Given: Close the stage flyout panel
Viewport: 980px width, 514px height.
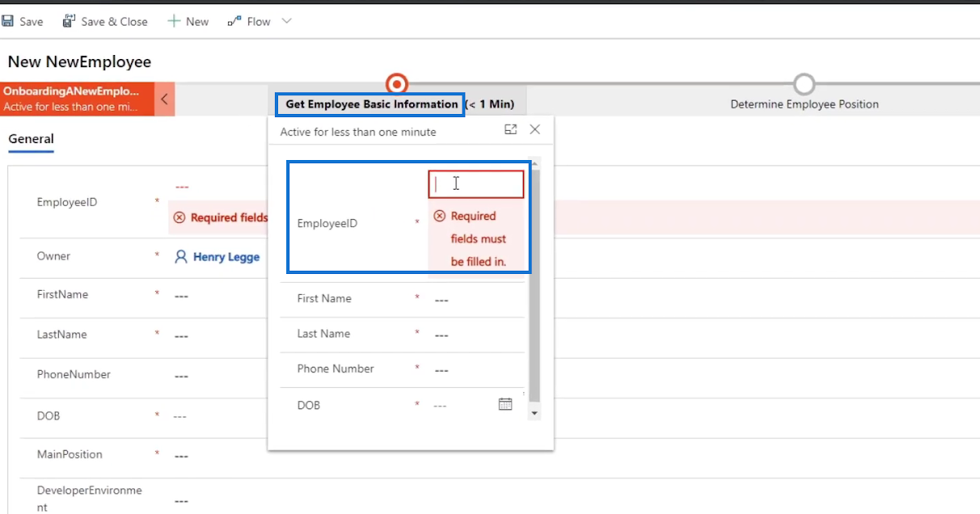Looking at the screenshot, I should 534,129.
